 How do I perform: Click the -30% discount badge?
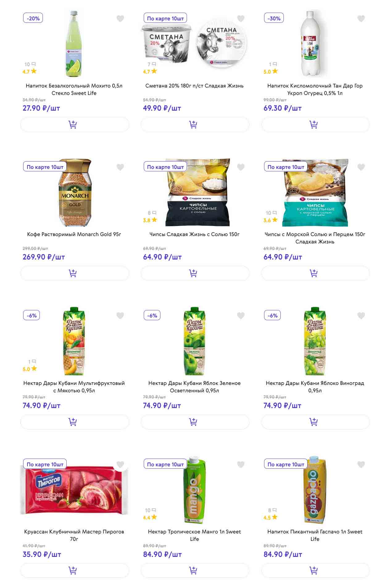tap(274, 18)
